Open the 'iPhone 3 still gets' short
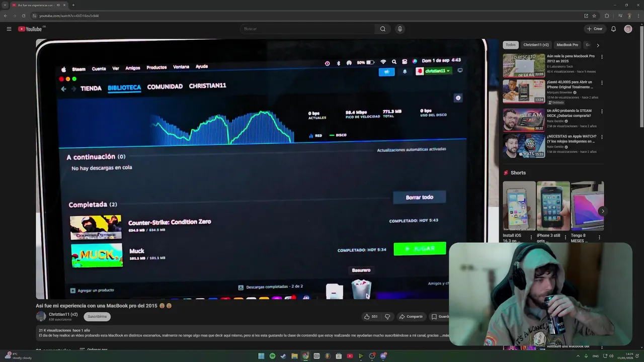The height and width of the screenshot is (362, 644). 553,206
